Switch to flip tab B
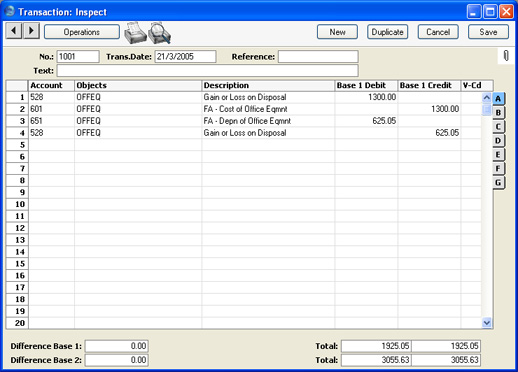 click(x=498, y=113)
